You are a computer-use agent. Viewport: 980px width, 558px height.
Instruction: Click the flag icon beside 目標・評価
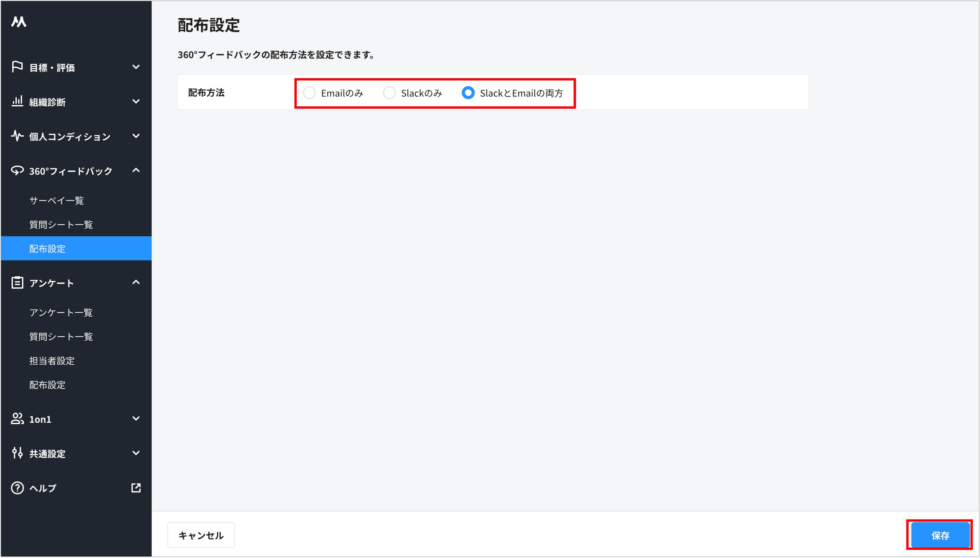(17, 67)
